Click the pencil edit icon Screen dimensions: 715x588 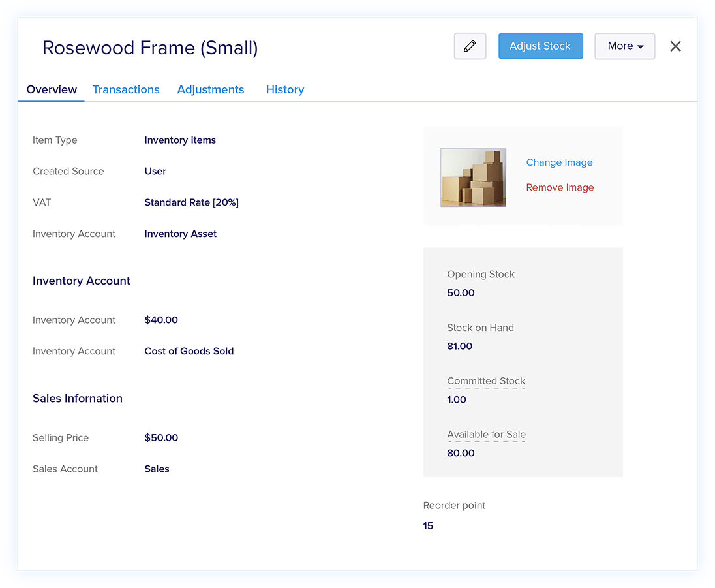coord(470,46)
